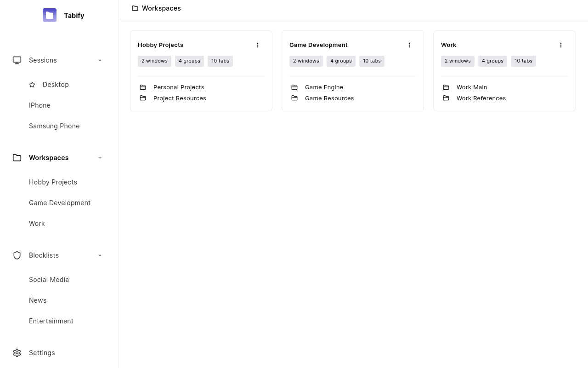
Task: Open the Game Development card options menu
Action: (409, 45)
